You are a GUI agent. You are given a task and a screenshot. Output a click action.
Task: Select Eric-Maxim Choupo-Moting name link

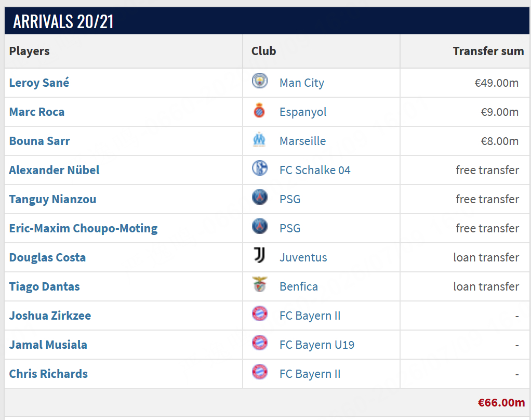(83, 229)
